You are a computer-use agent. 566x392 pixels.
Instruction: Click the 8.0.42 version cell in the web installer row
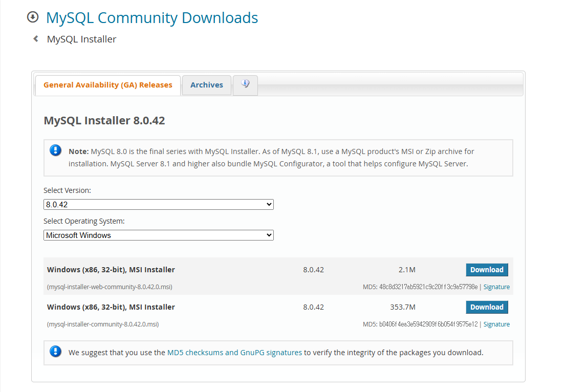tap(314, 270)
